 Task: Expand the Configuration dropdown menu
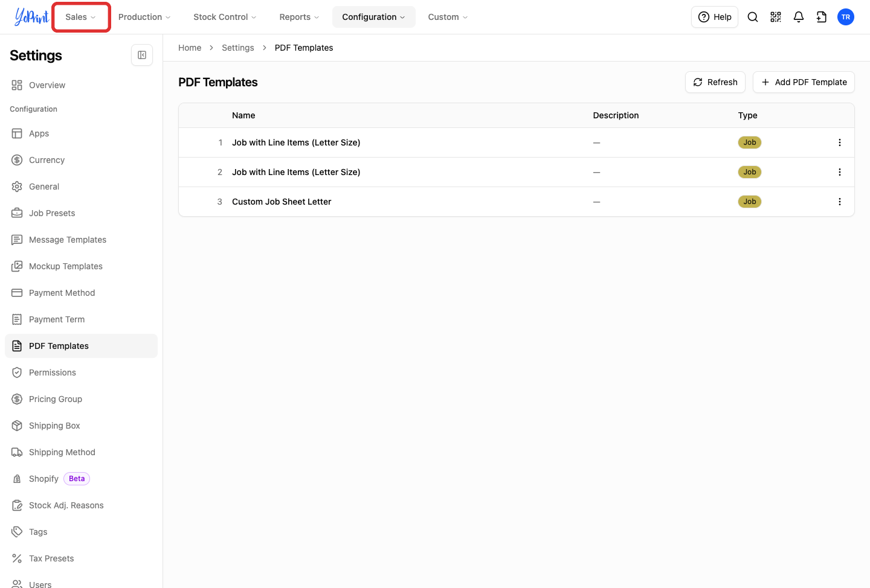pos(374,17)
